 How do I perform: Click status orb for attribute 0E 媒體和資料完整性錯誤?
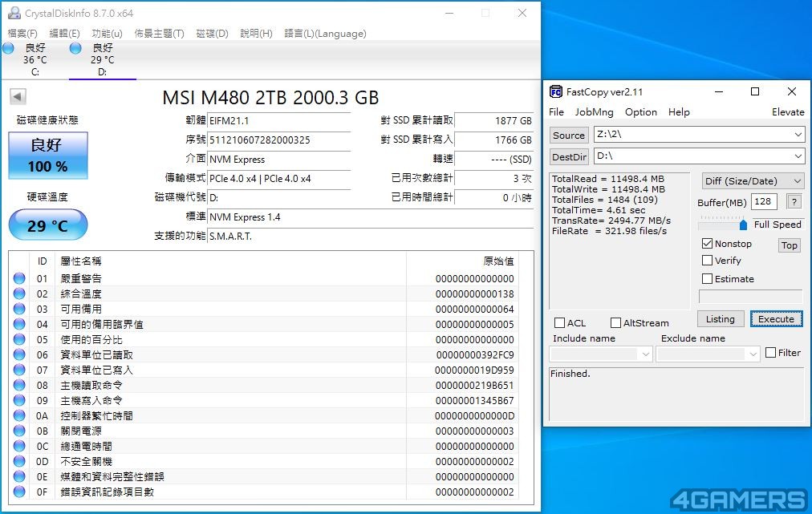(19, 477)
